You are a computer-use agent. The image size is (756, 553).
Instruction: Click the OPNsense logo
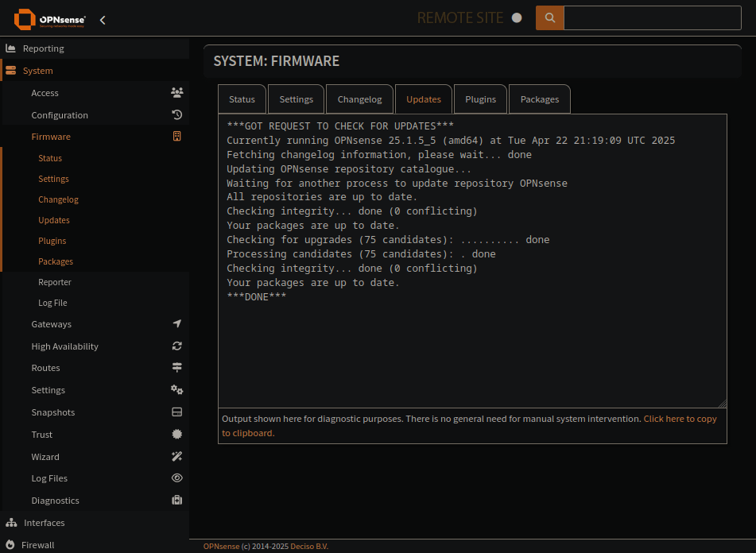(49, 19)
